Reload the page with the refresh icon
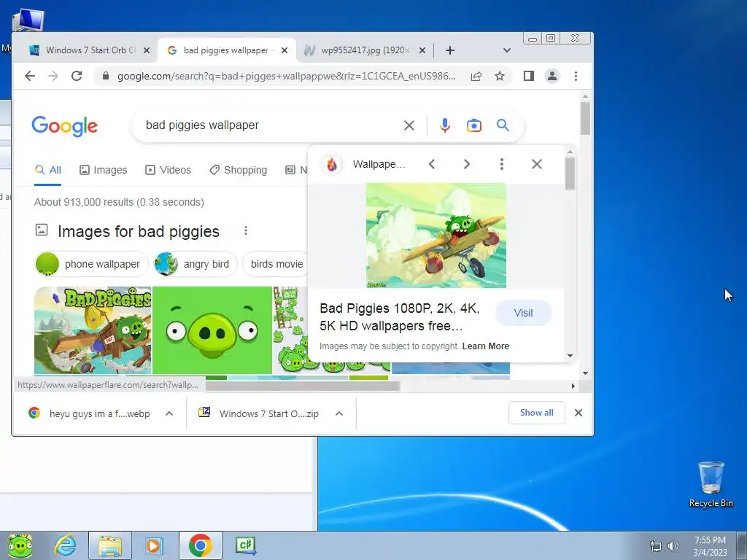 pyautogui.click(x=76, y=76)
